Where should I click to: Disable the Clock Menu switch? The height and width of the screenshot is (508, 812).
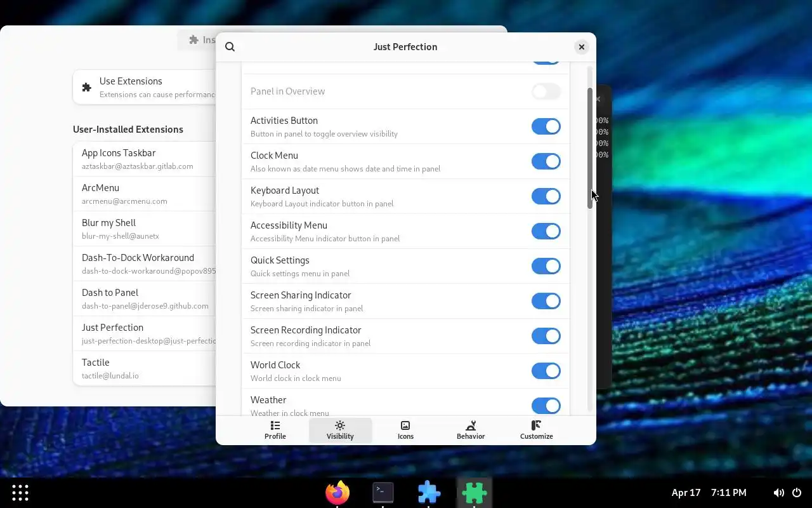546,161
